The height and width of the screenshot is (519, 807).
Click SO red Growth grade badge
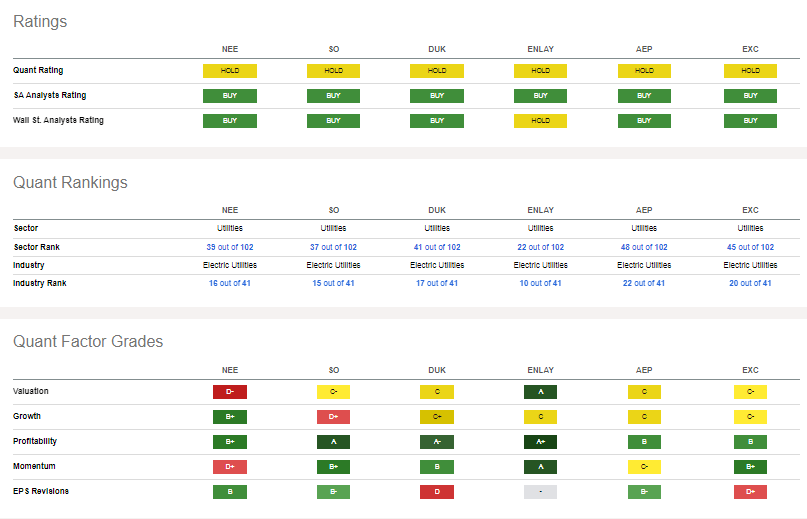click(333, 417)
